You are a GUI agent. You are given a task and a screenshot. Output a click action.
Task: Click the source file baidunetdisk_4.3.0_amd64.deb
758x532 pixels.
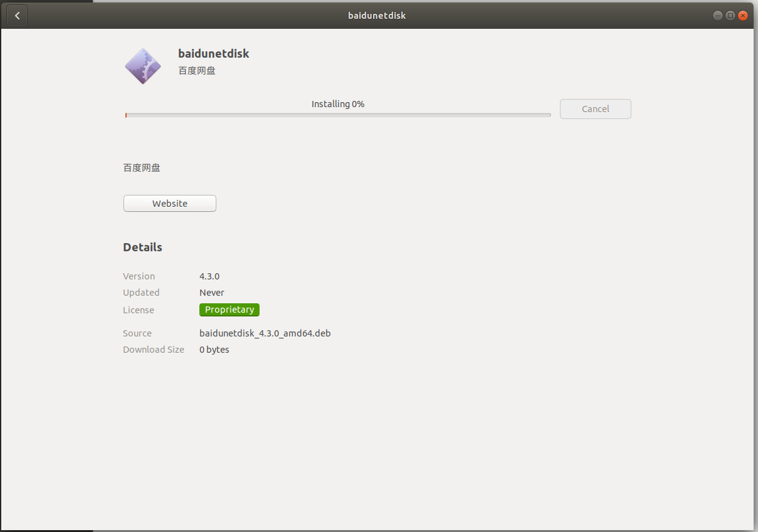(x=265, y=333)
